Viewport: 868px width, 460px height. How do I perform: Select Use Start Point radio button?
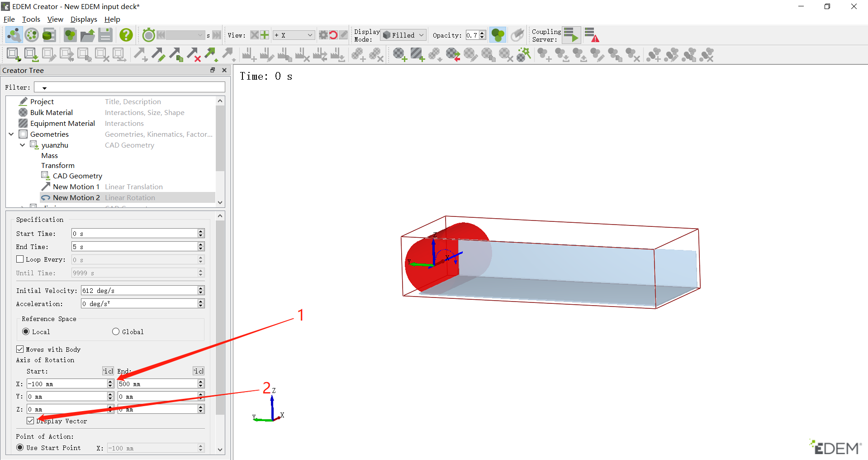click(20, 447)
